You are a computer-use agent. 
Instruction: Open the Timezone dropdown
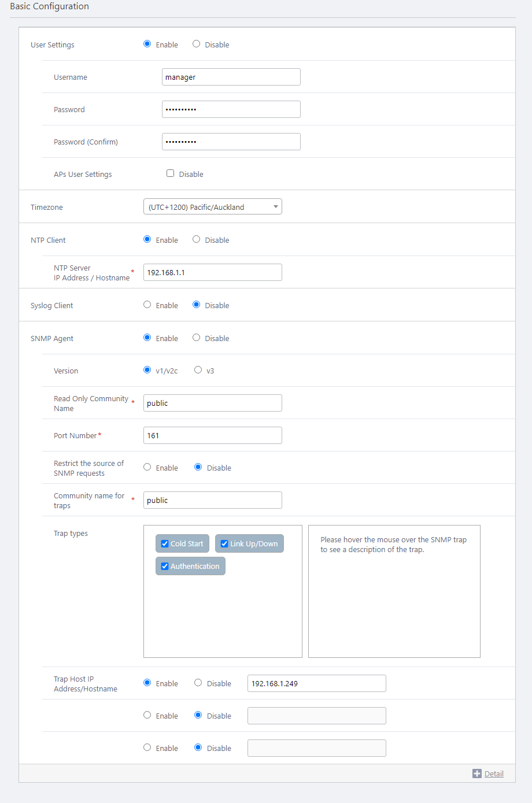click(x=212, y=207)
